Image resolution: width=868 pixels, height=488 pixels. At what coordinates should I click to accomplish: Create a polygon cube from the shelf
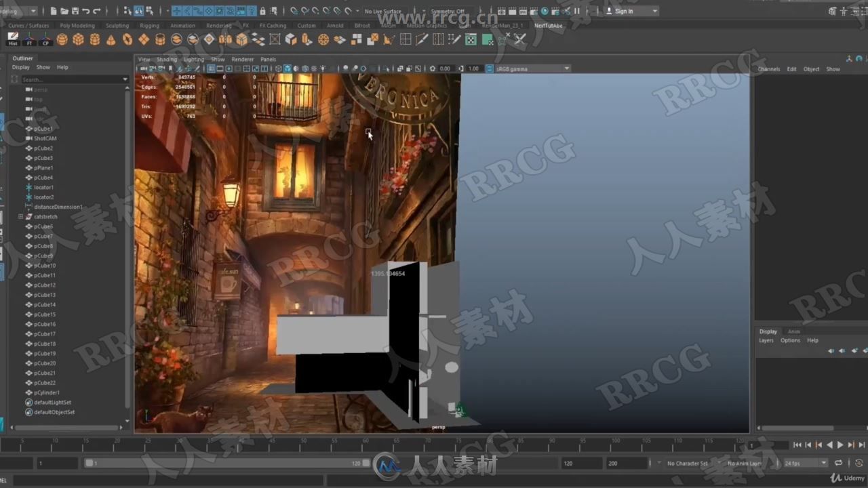pyautogui.click(x=78, y=39)
